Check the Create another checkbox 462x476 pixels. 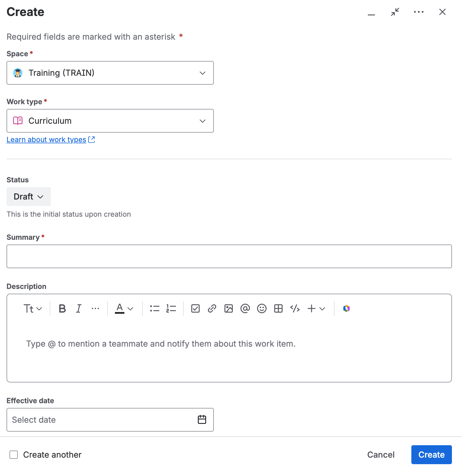point(14,455)
